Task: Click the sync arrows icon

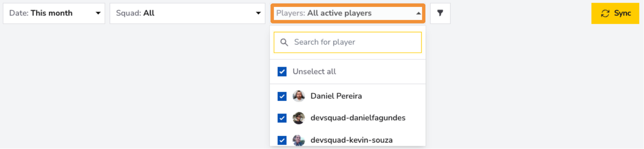Action: coord(605,13)
